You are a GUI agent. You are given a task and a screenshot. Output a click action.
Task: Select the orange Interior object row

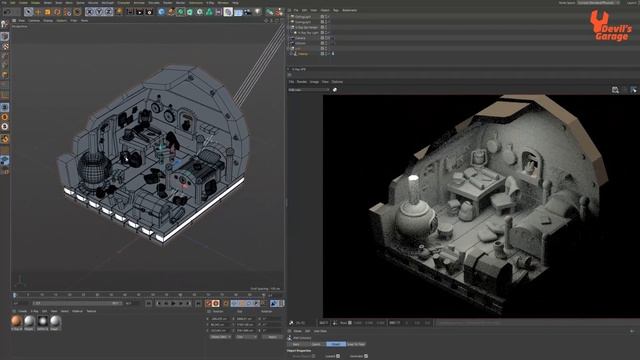tap(303, 53)
